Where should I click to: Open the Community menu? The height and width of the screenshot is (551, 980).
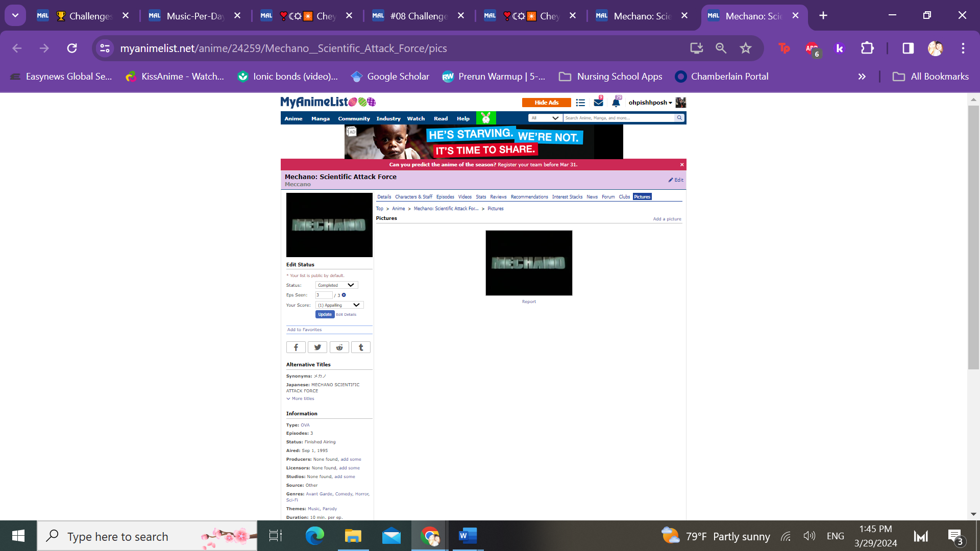pyautogui.click(x=354, y=119)
